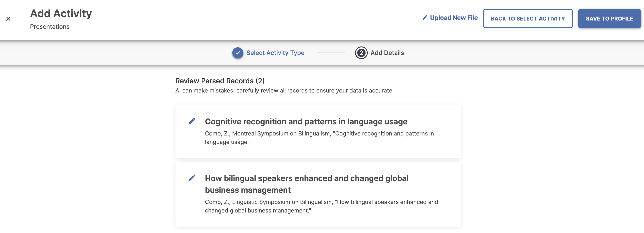Click the Montreal Symposium on Bilingualism citation text
Viewport: 644px width, 233px height.
click(319, 138)
